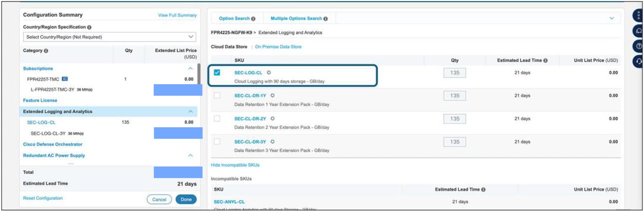This screenshot has width=644, height=212.
Task: Click the refresh icon next to SEC-CL-DR-3Y
Action: [273, 142]
